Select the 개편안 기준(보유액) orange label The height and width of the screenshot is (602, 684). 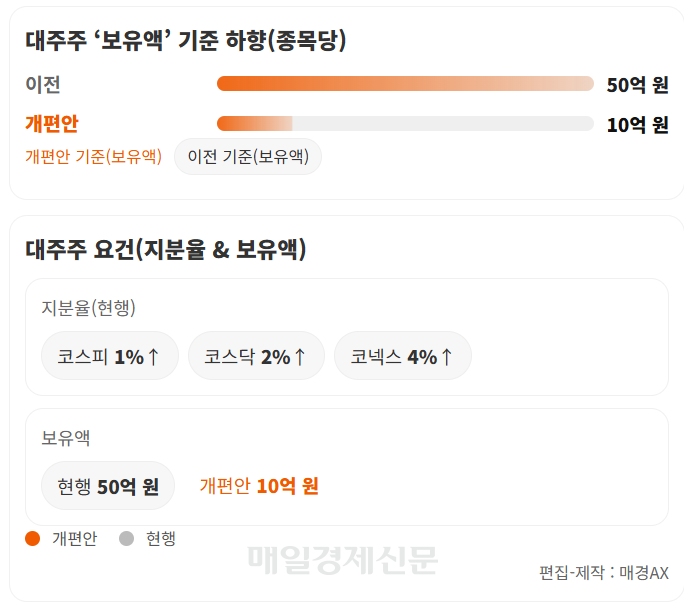tap(93, 157)
